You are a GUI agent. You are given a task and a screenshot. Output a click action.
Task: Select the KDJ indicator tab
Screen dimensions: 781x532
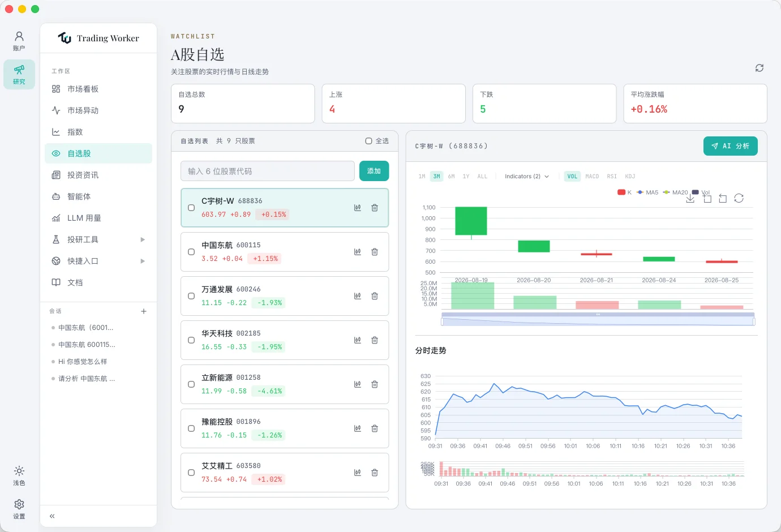click(630, 177)
